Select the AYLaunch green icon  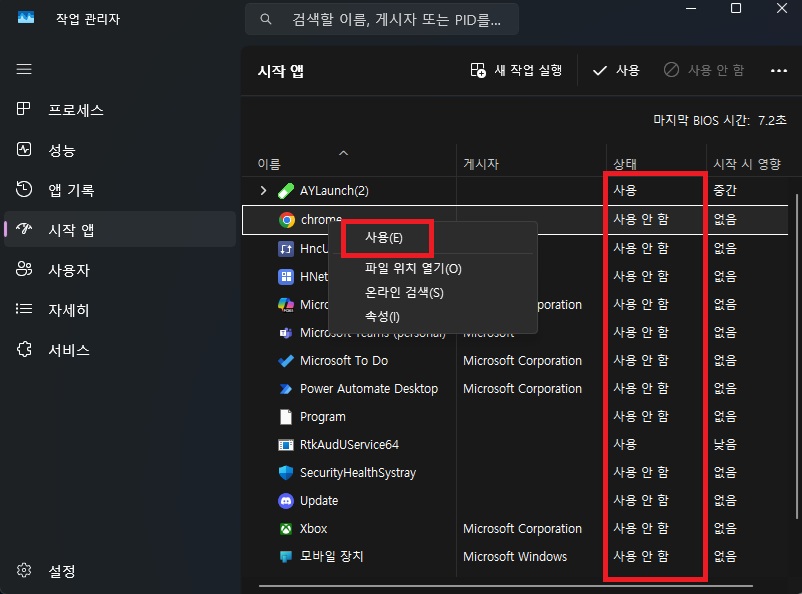(286, 191)
